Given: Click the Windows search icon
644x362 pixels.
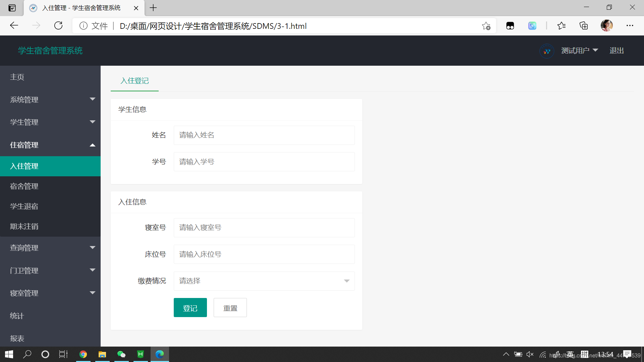Looking at the screenshot, I should coord(27,354).
